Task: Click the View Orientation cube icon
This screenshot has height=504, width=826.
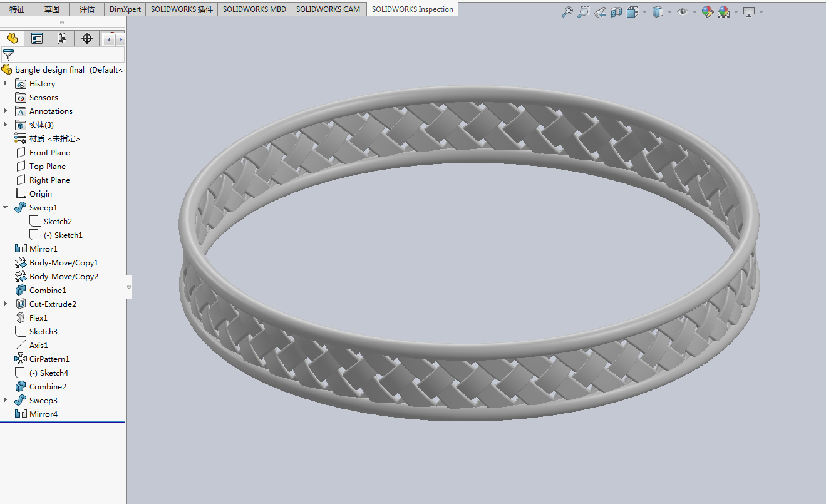Action: pyautogui.click(x=632, y=12)
